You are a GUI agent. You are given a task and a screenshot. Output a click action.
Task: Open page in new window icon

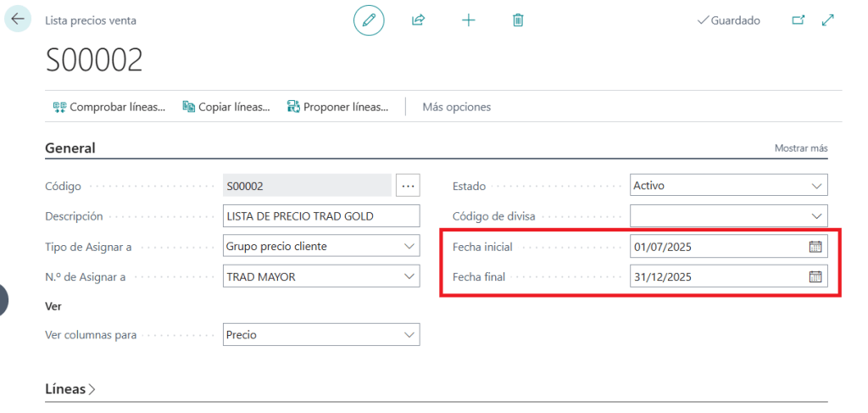point(798,20)
